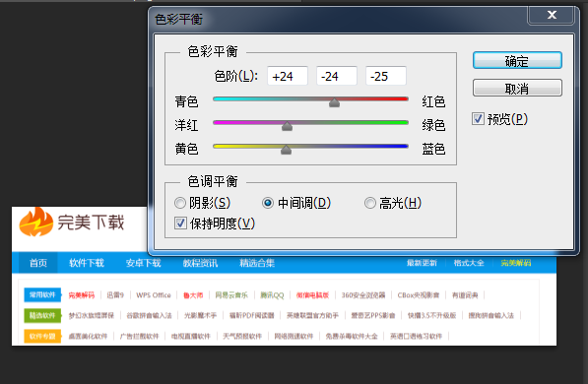Click the blue 常用软件 tag
The image size is (588, 384).
pos(42,294)
